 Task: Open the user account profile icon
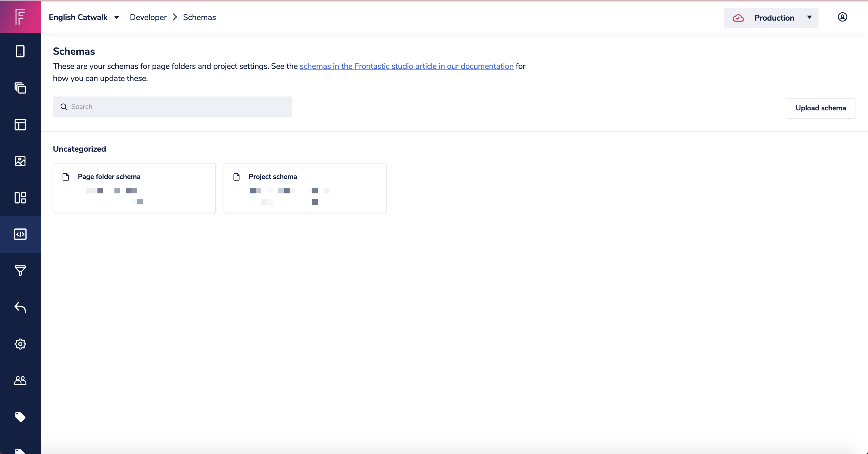[842, 17]
